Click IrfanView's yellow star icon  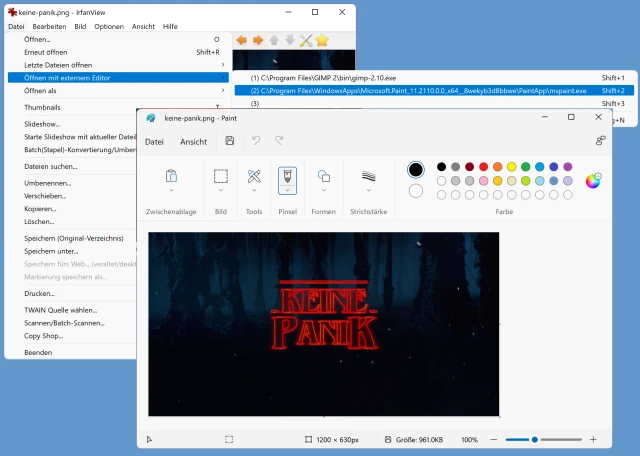pos(322,40)
